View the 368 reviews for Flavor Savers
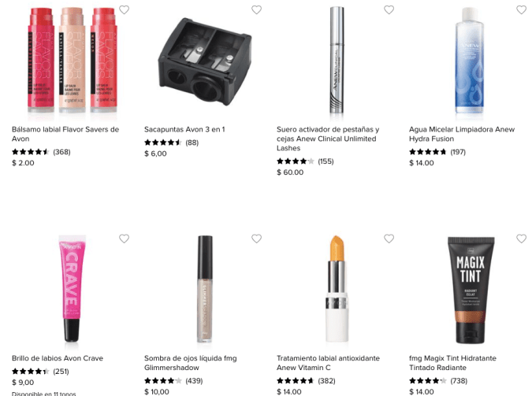 [x=61, y=152]
